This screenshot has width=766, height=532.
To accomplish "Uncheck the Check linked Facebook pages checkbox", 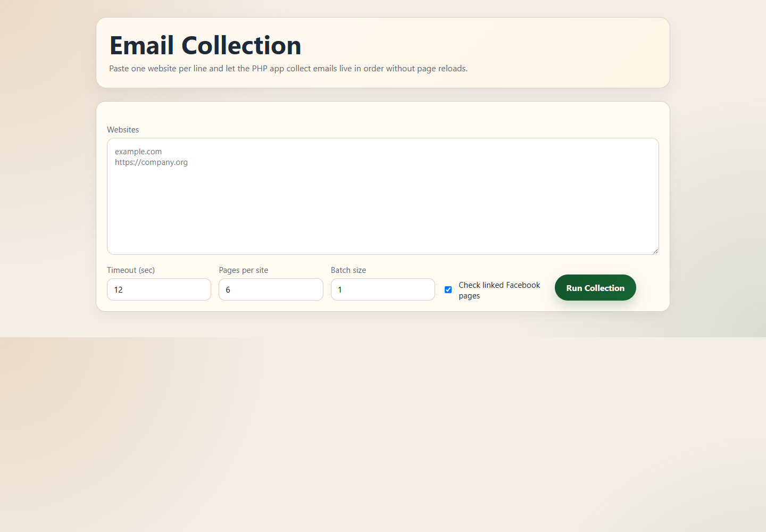I will 448,290.
